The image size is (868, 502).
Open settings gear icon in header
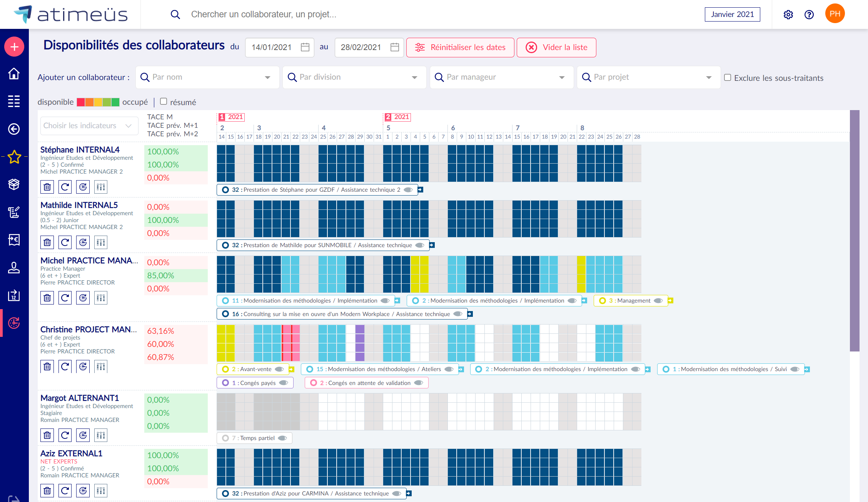788,15
